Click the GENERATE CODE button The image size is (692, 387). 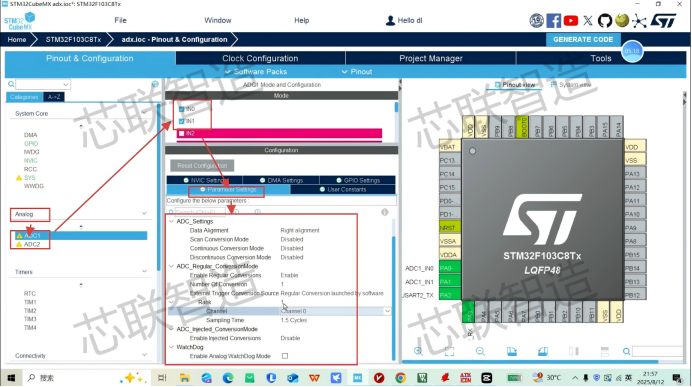583,39
